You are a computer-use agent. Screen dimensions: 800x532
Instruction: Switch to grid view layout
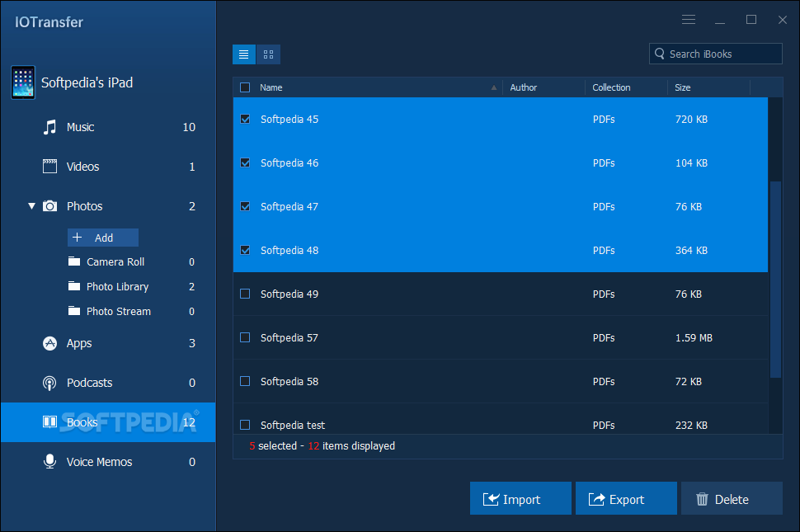(x=268, y=54)
